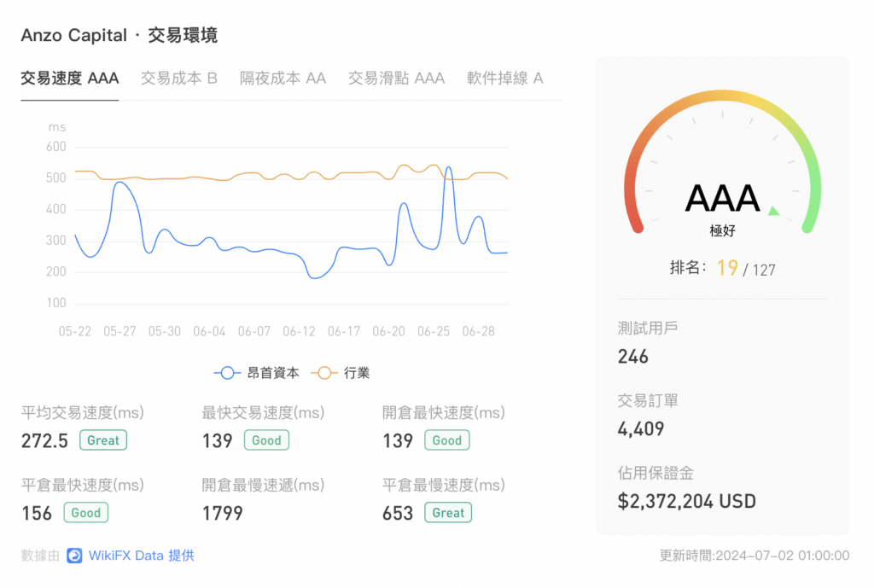Image resolution: width=874 pixels, height=588 pixels.
Task: Click the 05-22 date on the x-axis
Action: tap(75, 332)
